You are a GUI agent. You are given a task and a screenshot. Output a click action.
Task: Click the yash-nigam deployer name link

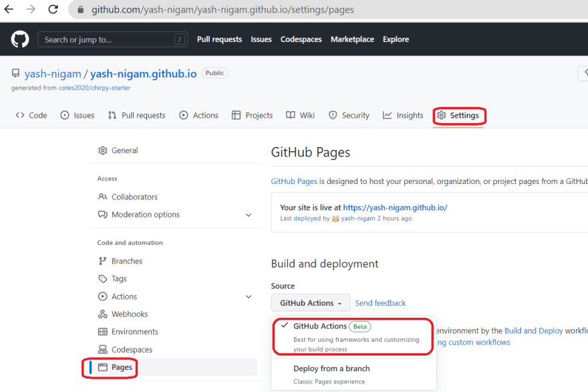click(x=357, y=219)
